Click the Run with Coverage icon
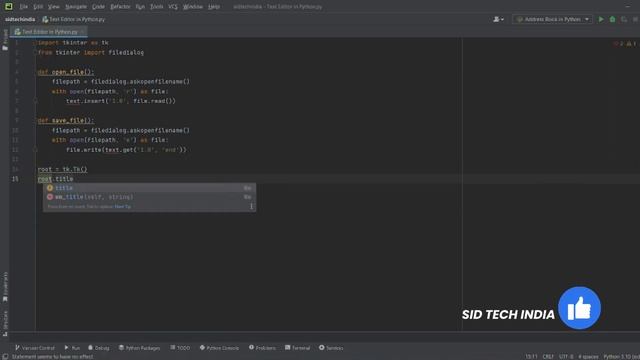 point(624,19)
